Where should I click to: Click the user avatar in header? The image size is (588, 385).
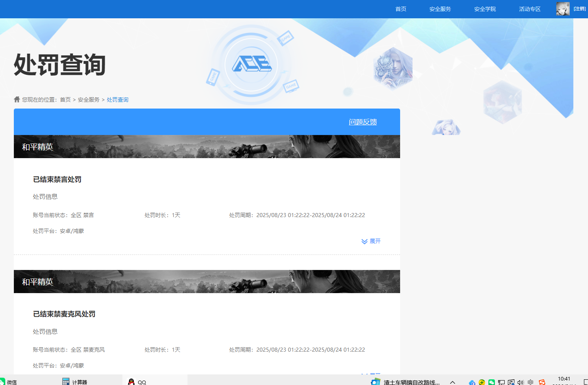pyautogui.click(x=563, y=9)
